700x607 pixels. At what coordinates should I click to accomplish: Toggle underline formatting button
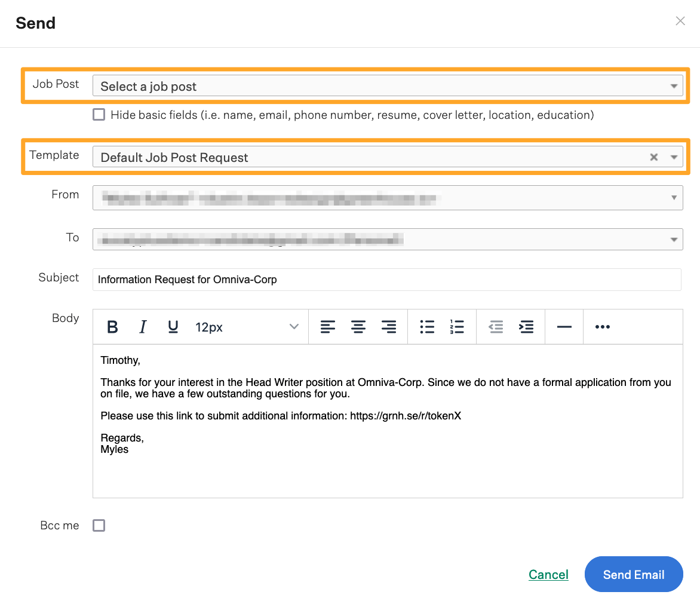173,327
